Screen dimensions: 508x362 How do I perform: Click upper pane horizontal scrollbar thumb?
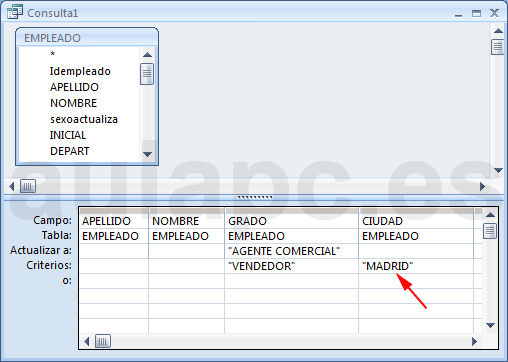[x=28, y=186]
